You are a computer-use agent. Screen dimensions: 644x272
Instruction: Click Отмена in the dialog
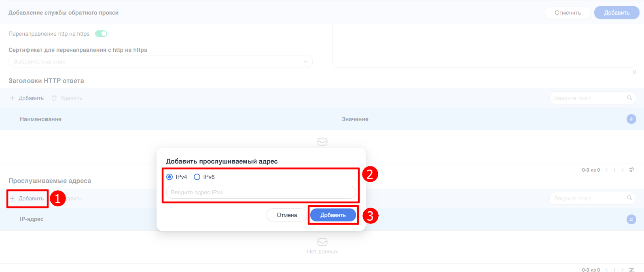286,215
